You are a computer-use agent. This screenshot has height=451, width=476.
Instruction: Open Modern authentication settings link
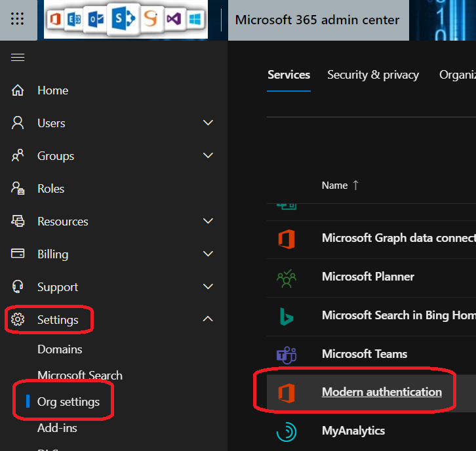click(x=382, y=392)
